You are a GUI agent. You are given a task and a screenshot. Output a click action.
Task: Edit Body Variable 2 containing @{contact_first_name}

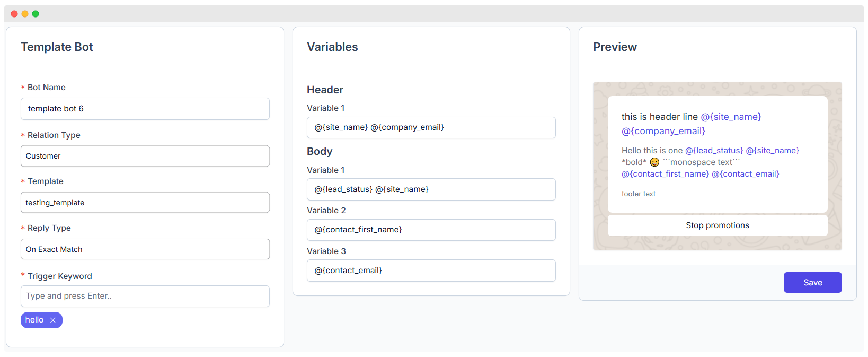pos(431,230)
